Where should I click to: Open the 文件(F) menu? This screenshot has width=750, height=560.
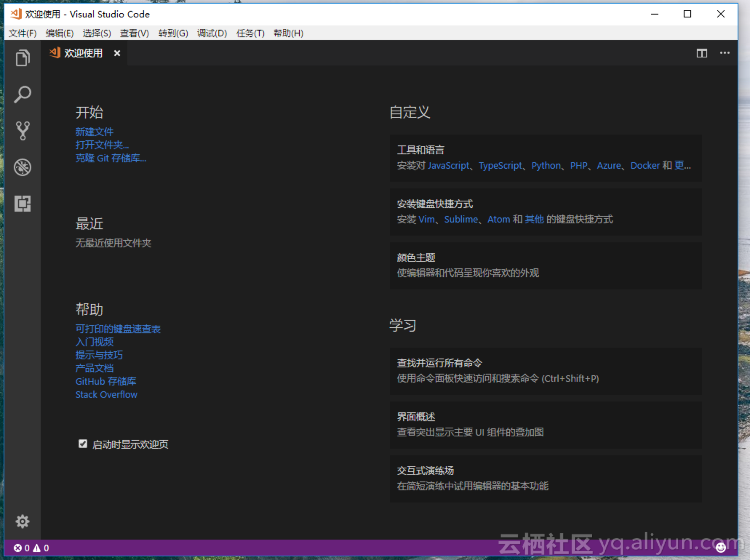click(23, 33)
